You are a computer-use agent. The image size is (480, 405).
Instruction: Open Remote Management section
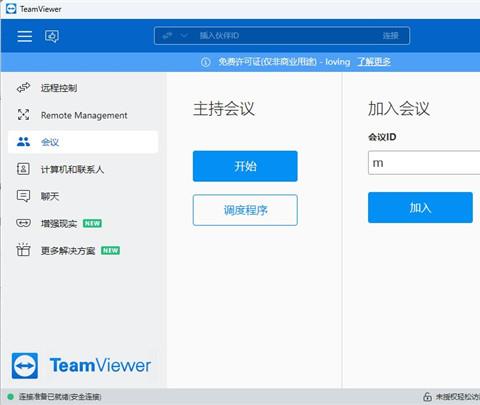pyautogui.click(x=83, y=115)
